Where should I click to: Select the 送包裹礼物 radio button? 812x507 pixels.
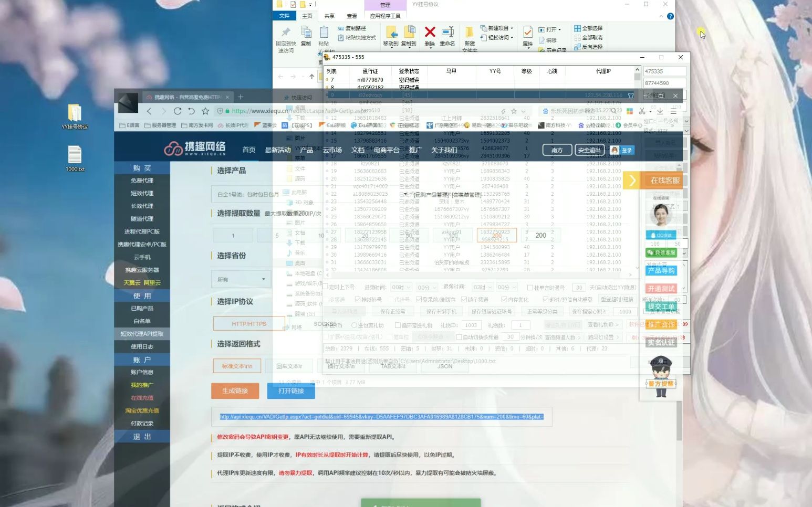[354, 325]
